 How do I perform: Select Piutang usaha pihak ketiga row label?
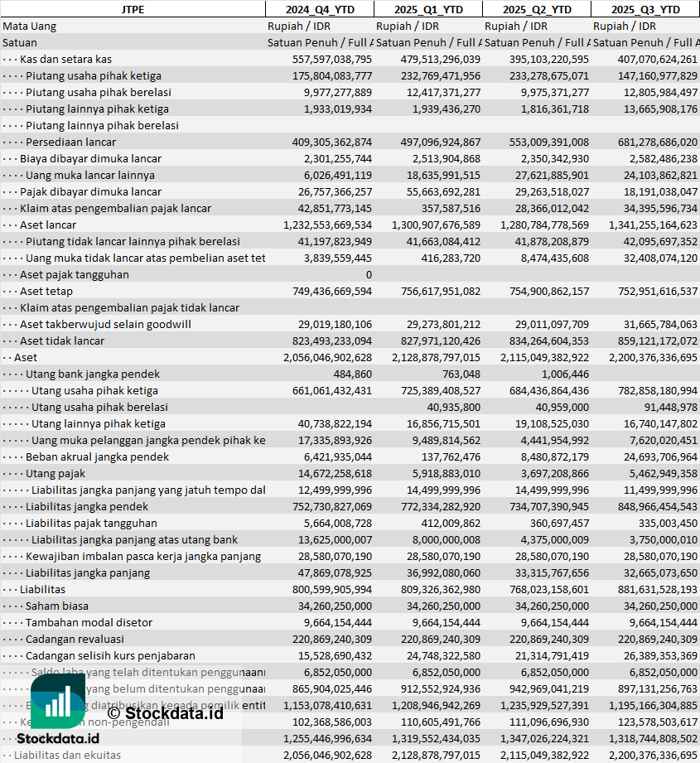[x=94, y=76]
